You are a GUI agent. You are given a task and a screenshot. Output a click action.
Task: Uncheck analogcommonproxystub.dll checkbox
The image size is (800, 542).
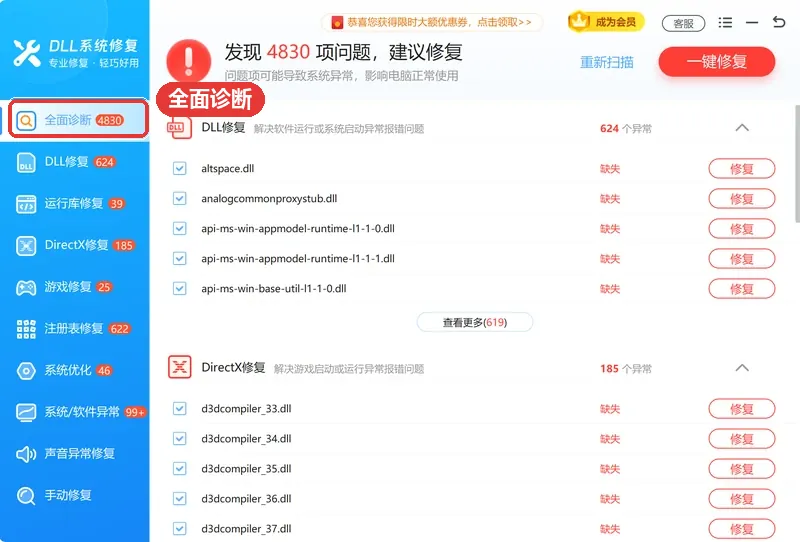(180, 199)
